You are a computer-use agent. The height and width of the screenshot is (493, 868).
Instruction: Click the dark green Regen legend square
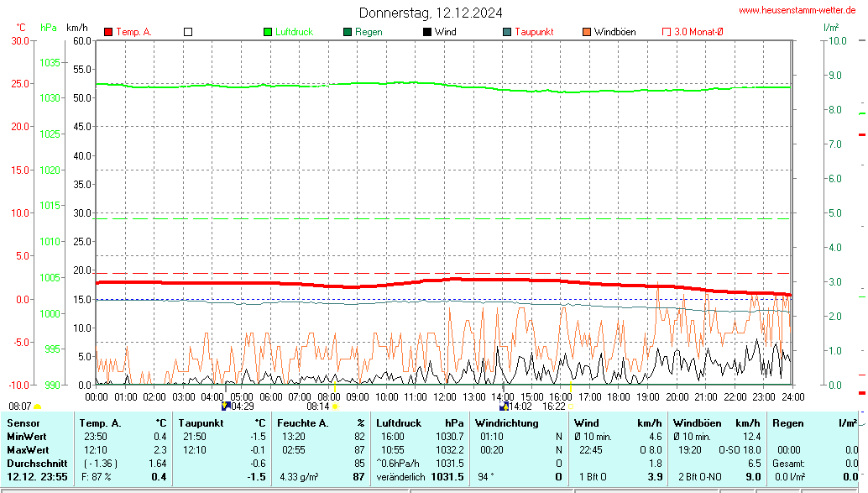pos(348,32)
